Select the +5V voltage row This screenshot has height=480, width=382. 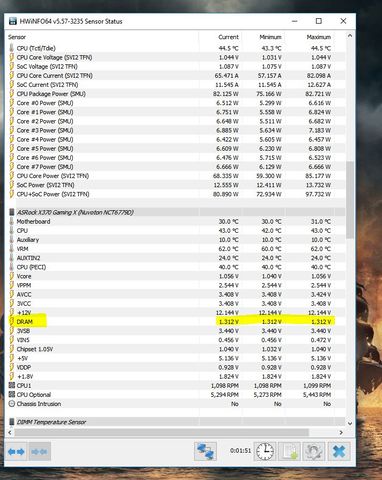click(x=176, y=358)
